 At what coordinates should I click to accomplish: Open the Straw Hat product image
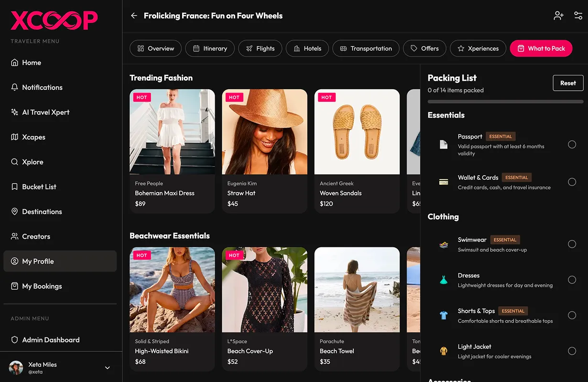pos(264,132)
